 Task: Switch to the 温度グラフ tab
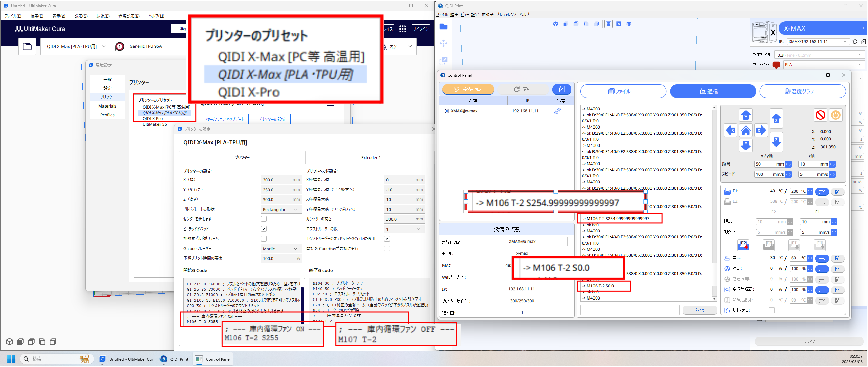pos(803,91)
